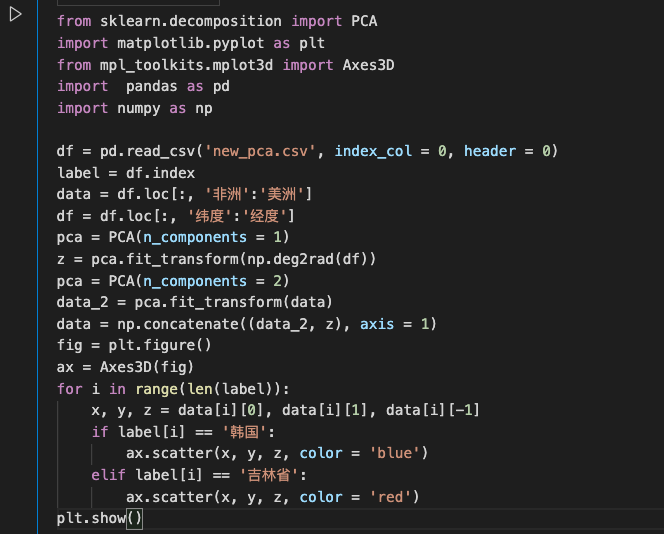Screen dimensions: 664x534
Task: Click 'data_2' at start of its assignment line
Action: [83, 302]
